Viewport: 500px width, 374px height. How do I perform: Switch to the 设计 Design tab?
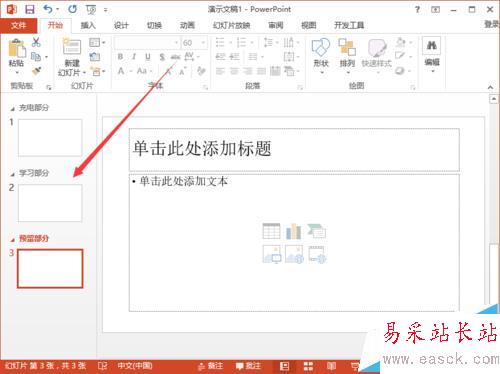[x=121, y=25]
